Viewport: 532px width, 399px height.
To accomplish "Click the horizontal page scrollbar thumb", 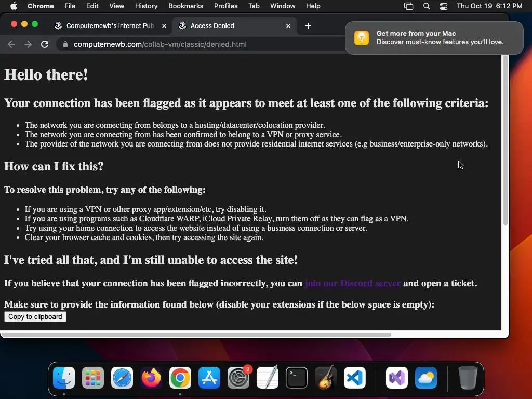I will coord(196,335).
